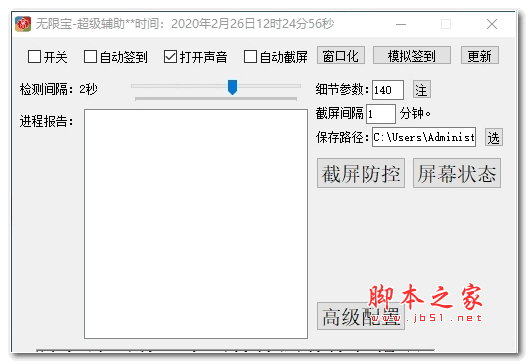Click the 进程报告 label
Image resolution: width=529 pixels, height=364 pixels.
pyautogui.click(x=47, y=121)
